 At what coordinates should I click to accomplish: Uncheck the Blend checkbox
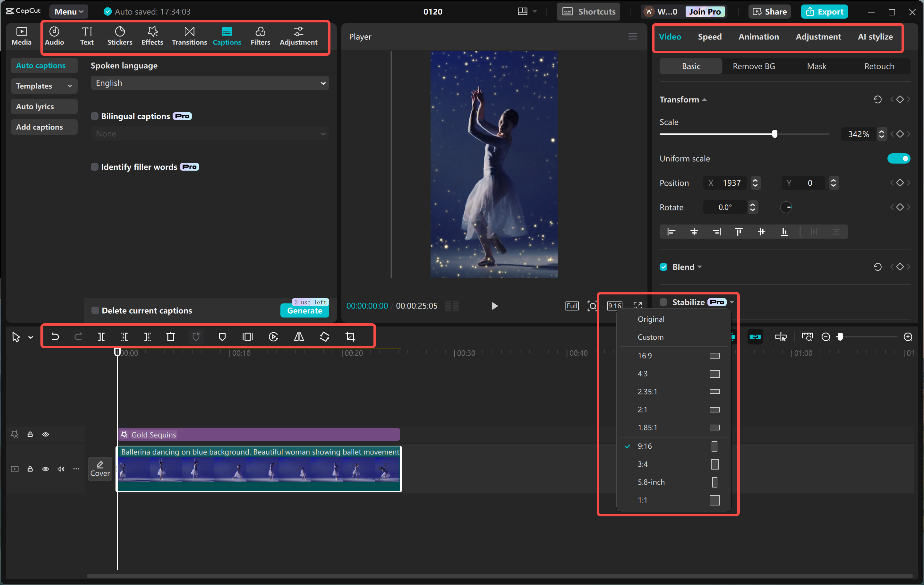663,267
